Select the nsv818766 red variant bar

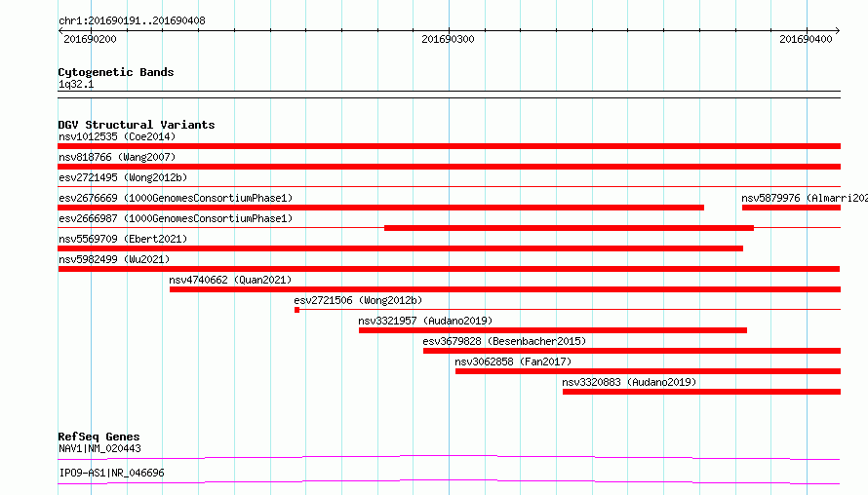(449, 167)
